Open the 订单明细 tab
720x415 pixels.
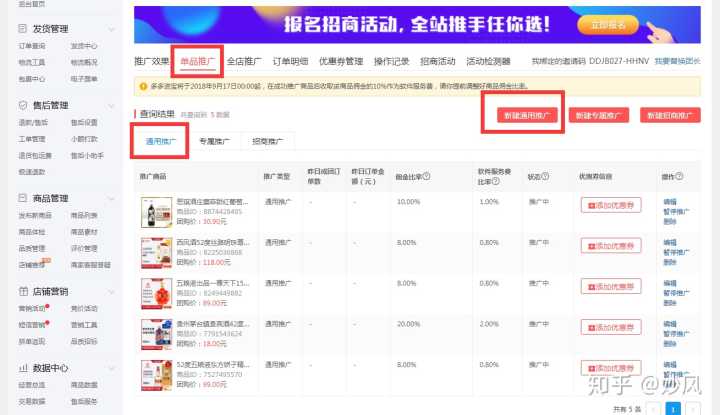290,61
